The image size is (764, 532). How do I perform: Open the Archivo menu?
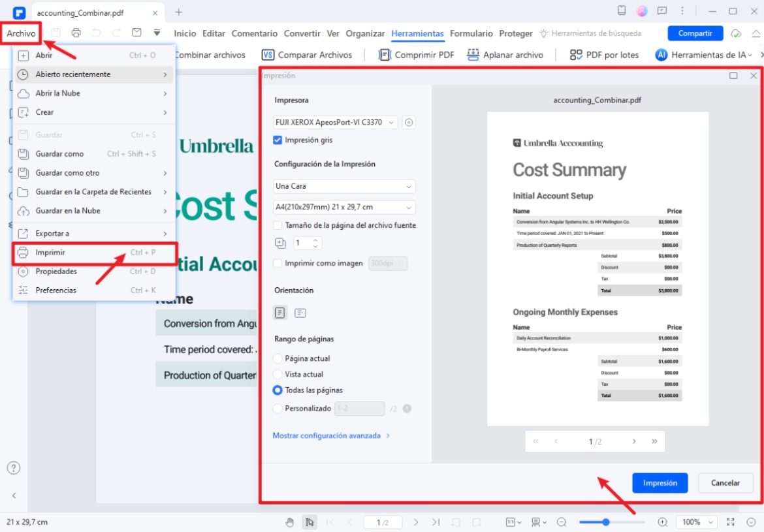pos(21,33)
